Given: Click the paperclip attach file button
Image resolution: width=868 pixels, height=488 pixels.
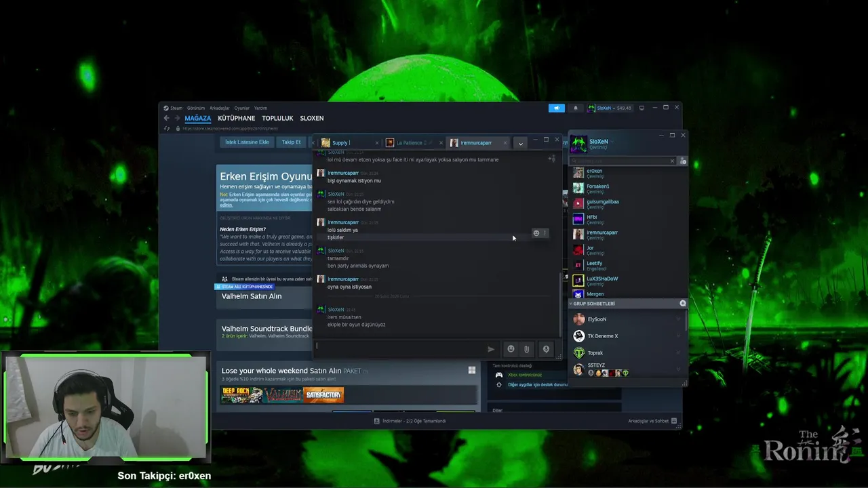Looking at the screenshot, I should [526, 349].
